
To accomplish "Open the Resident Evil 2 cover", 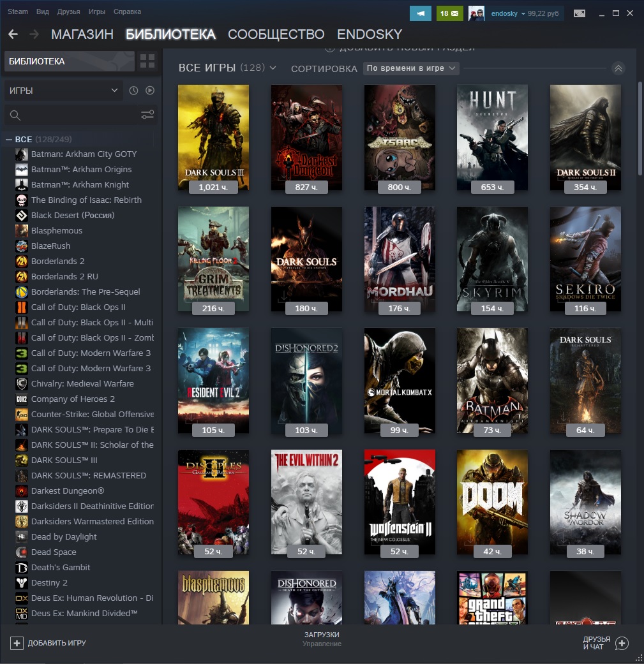I will (214, 381).
